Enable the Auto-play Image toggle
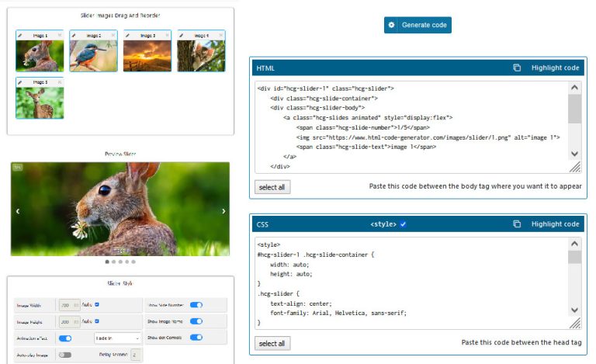 click(65, 355)
